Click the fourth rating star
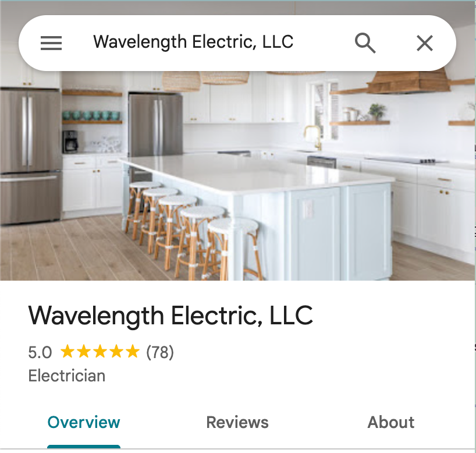Screen dimensions: 476x453 click(x=116, y=352)
